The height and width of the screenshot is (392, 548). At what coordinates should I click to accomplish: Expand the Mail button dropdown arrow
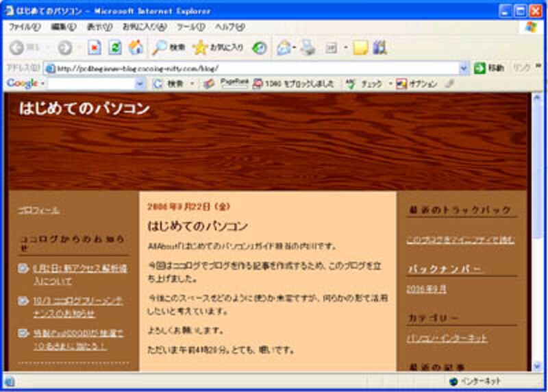click(295, 47)
